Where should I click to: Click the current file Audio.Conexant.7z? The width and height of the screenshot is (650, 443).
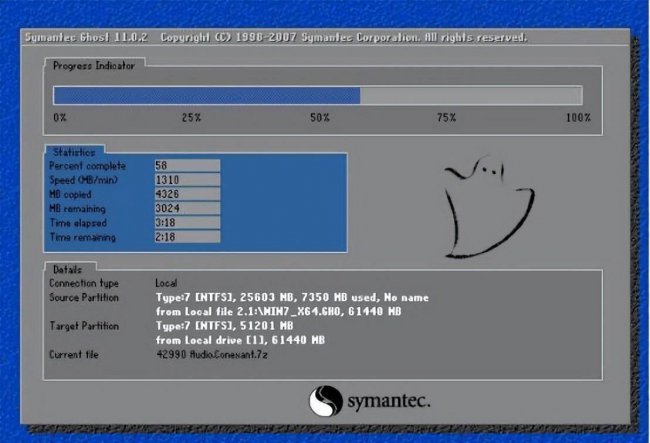[x=212, y=355]
